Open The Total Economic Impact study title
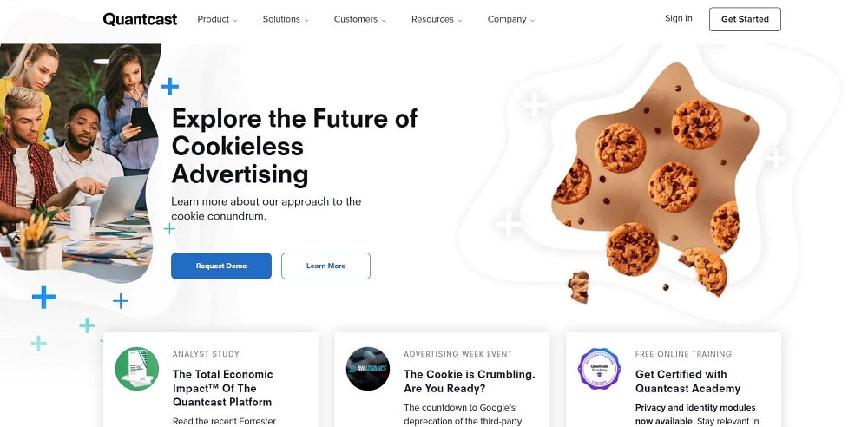Viewport: 868px width, 427px height. click(222, 388)
